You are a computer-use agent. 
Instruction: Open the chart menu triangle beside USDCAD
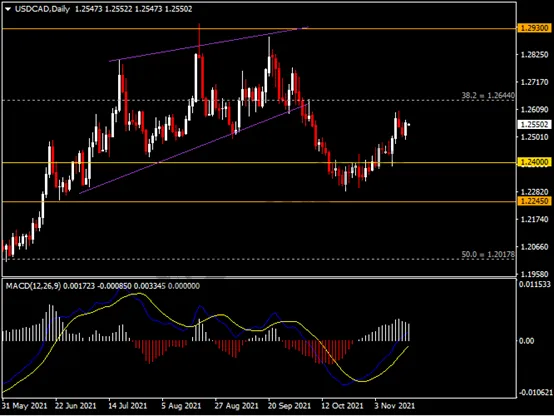pyautogui.click(x=8, y=9)
